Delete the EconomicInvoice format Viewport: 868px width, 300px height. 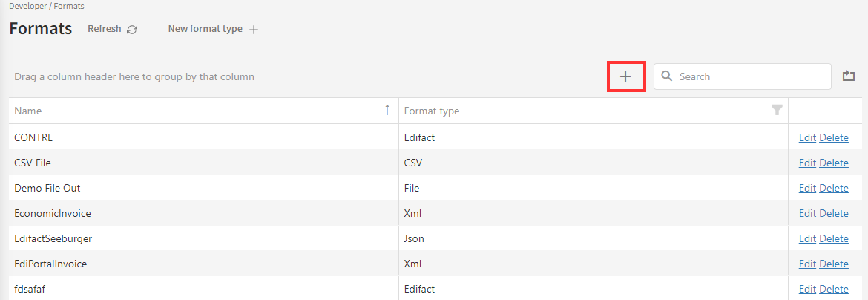click(834, 213)
